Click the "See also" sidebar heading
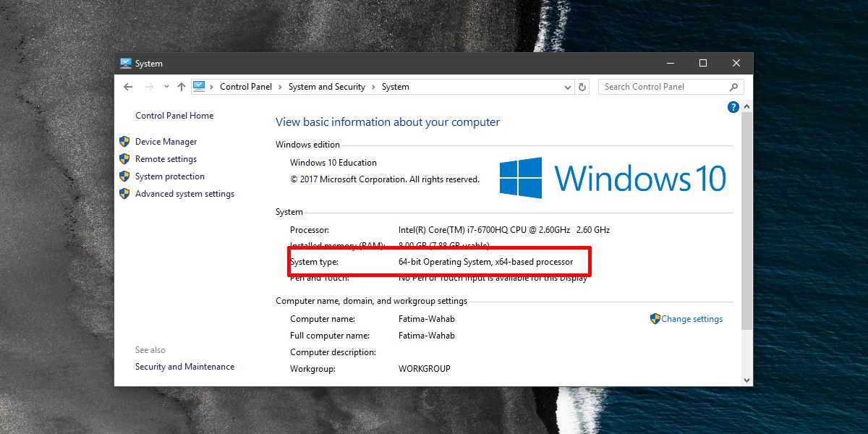The height and width of the screenshot is (434, 868). [x=150, y=350]
